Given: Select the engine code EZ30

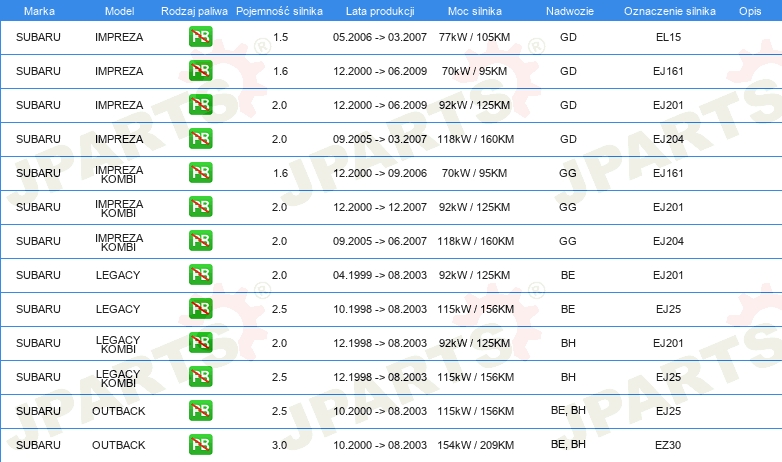Looking at the screenshot, I should point(668,445).
